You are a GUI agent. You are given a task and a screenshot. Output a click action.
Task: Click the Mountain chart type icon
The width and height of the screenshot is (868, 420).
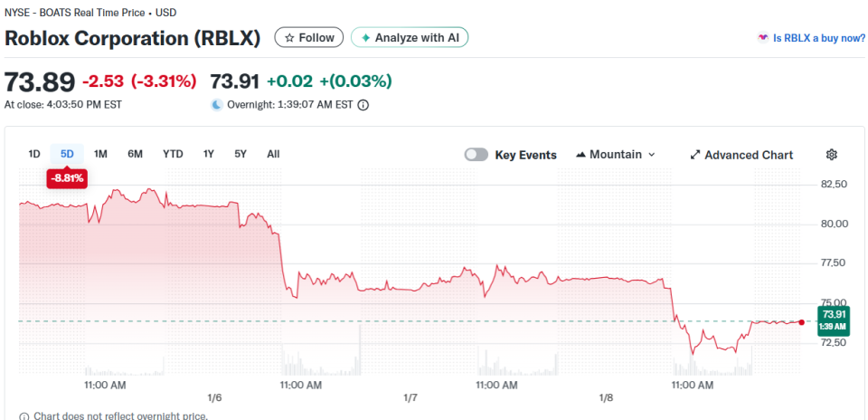coord(580,155)
